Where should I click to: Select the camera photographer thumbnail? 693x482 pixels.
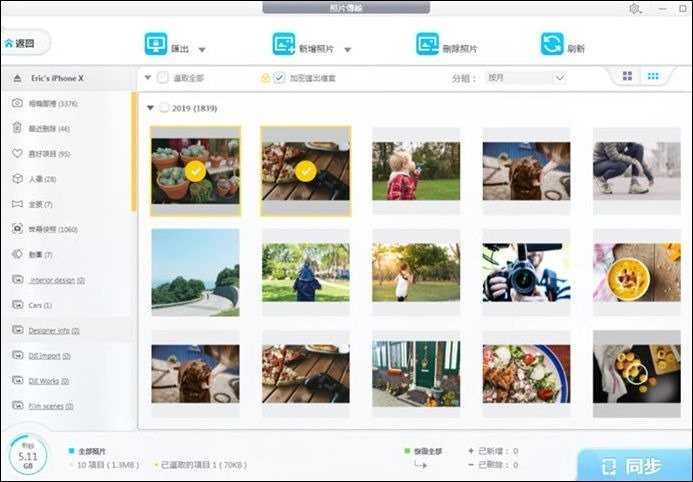[526, 272]
